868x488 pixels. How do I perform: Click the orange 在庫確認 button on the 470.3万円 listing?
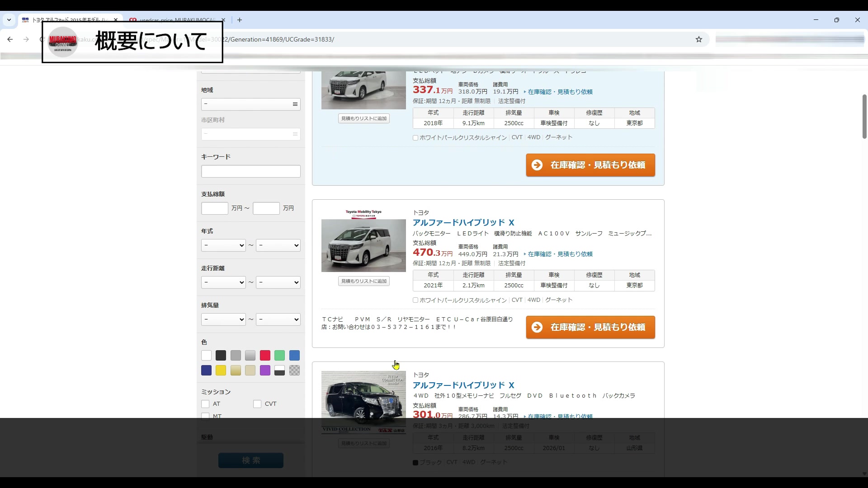(590, 327)
